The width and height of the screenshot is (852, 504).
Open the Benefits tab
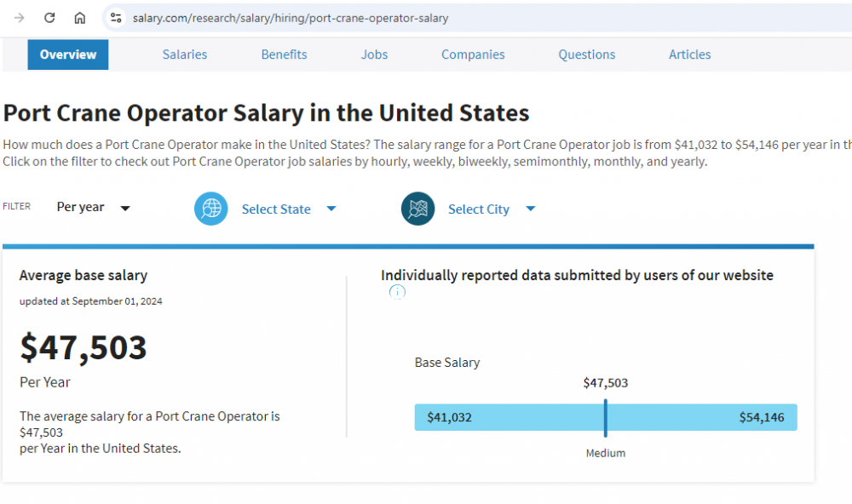tap(284, 54)
